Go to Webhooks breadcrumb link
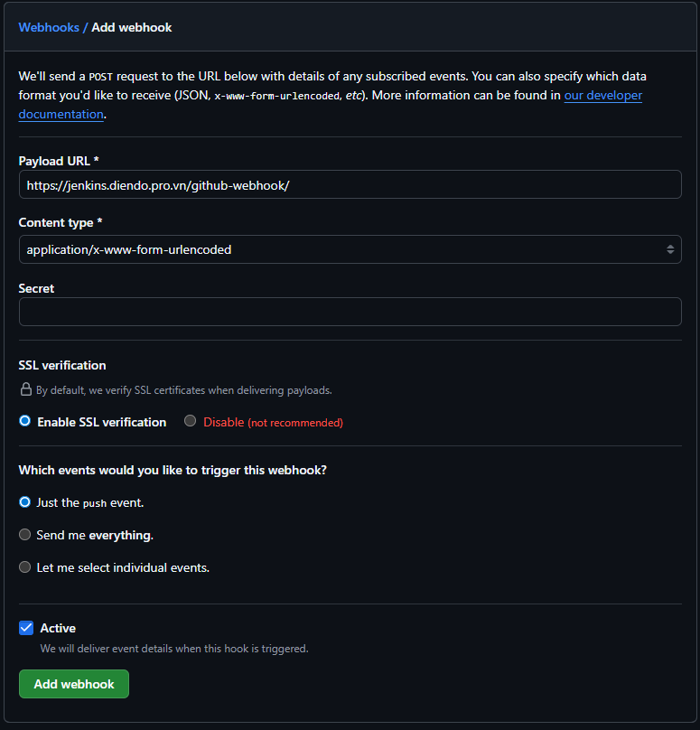 [x=49, y=27]
